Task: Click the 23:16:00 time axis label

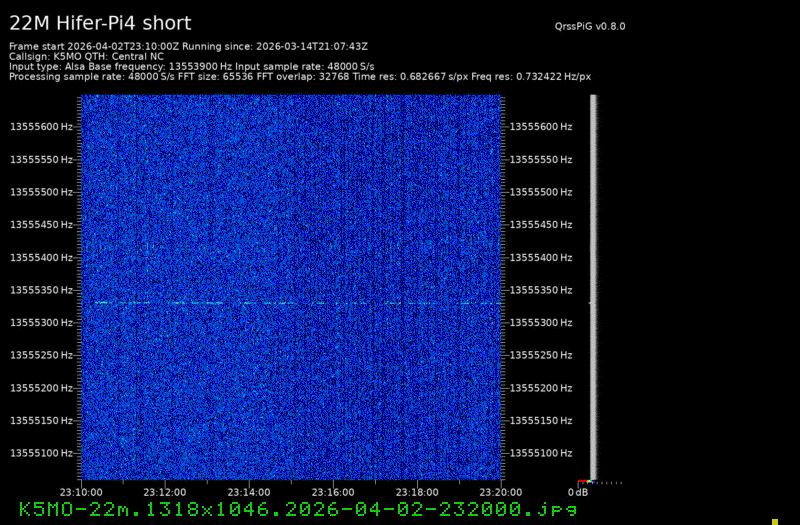Action: click(x=333, y=492)
